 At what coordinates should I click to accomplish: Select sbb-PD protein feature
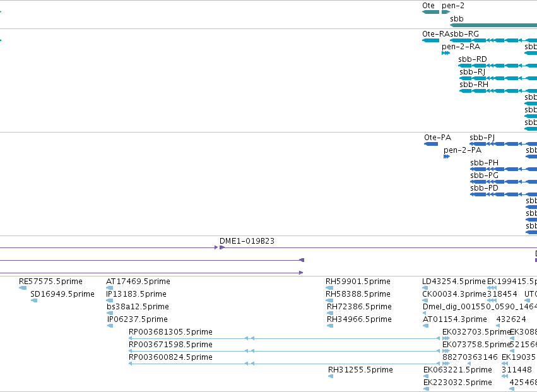(x=504, y=194)
